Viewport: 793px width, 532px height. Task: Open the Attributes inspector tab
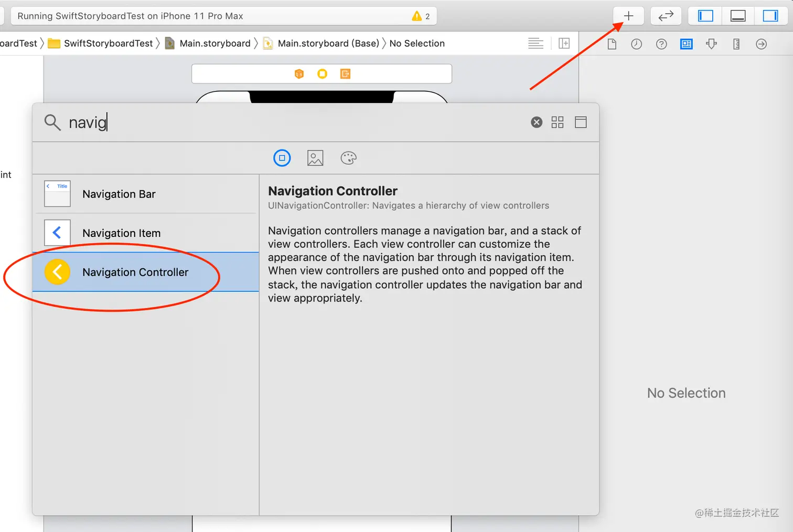tap(711, 44)
